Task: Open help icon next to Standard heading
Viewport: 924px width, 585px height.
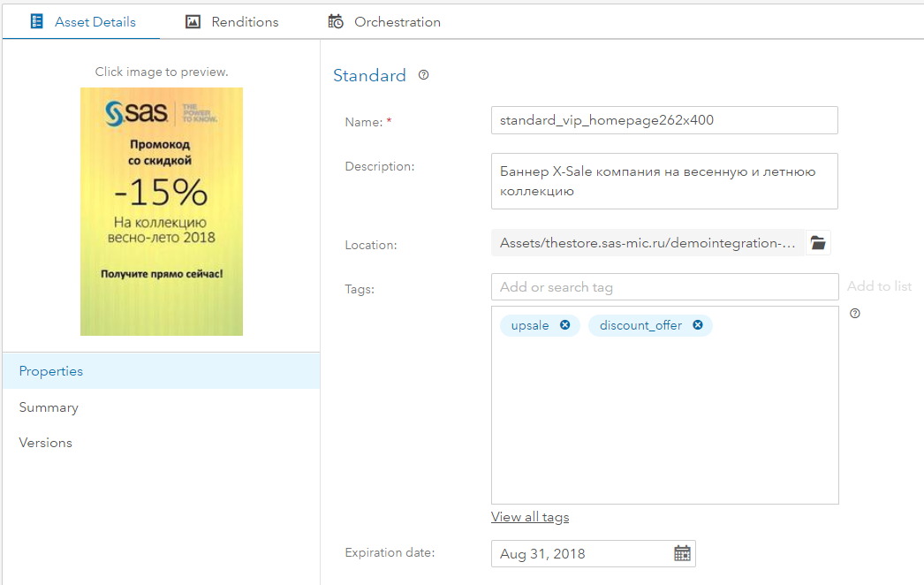Action: pos(424,75)
